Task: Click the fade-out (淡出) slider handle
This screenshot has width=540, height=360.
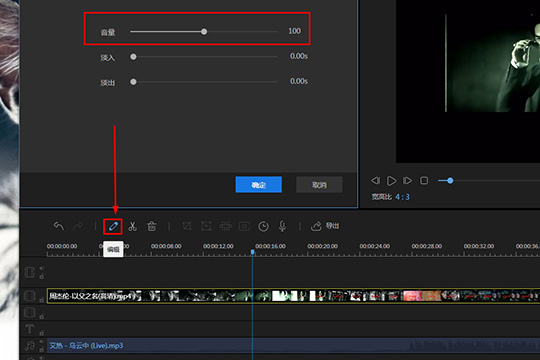Action: tap(133, 82)
